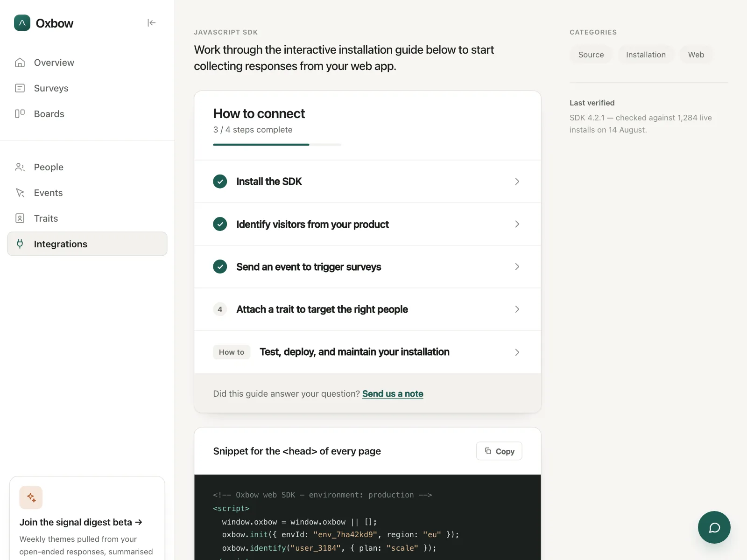
Task: Click the opening script tag line
Action: (x=231, y=508)
